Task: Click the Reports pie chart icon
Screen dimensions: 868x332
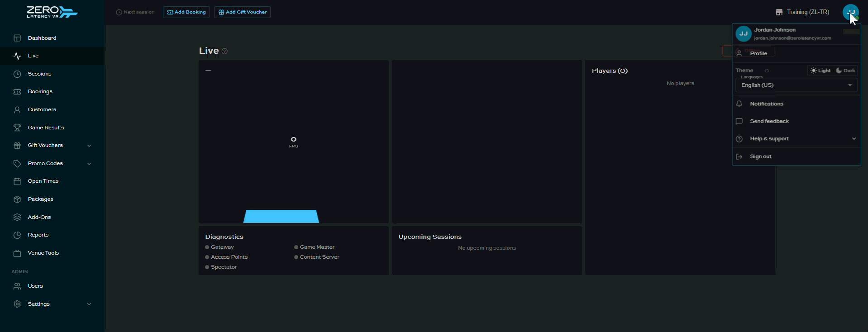Action: 17,235
